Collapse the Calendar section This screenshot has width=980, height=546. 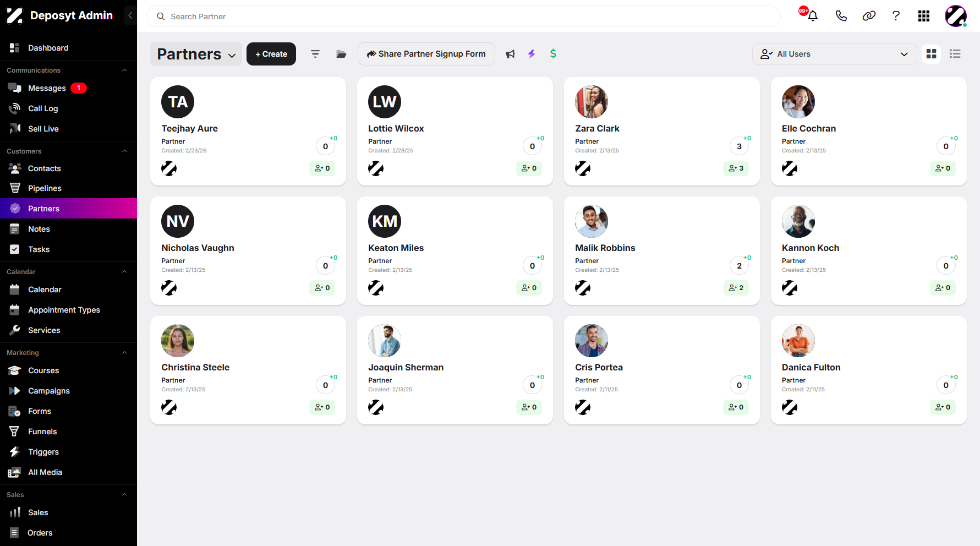point(124,272)
